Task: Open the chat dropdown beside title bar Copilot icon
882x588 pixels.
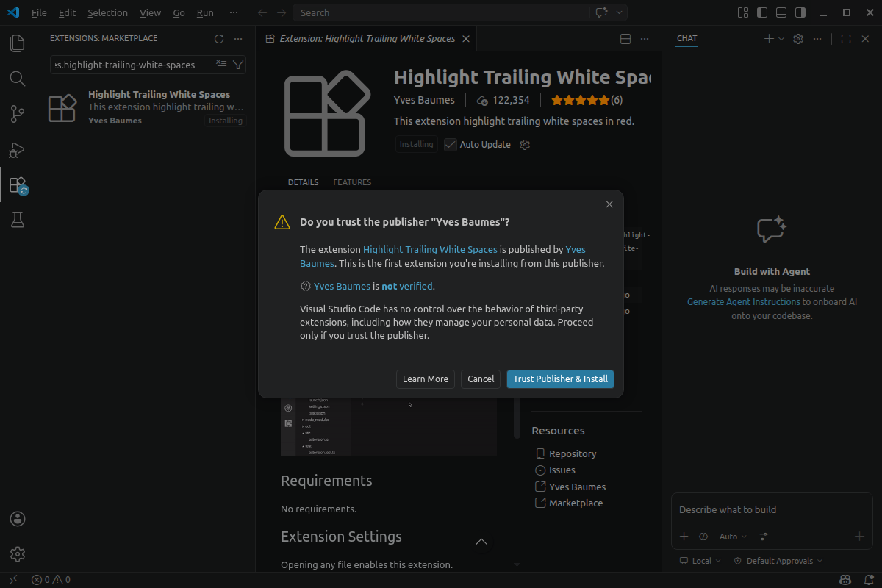Action: (620, 12)
